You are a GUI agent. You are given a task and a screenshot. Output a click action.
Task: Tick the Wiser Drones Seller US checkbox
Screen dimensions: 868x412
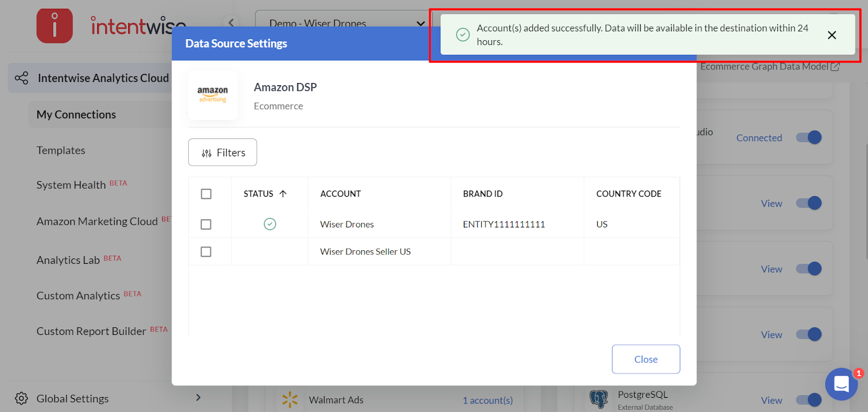tap(206, 252)
